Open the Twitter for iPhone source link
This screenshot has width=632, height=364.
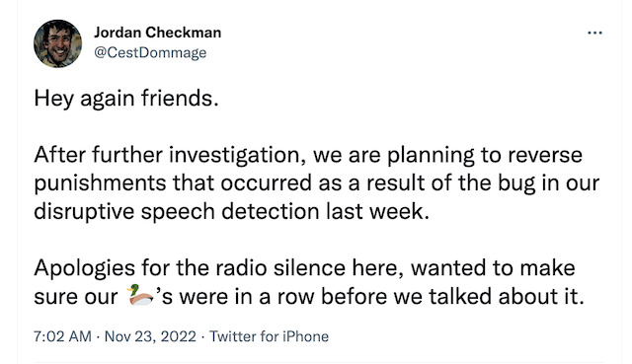[x=269, y=336]
